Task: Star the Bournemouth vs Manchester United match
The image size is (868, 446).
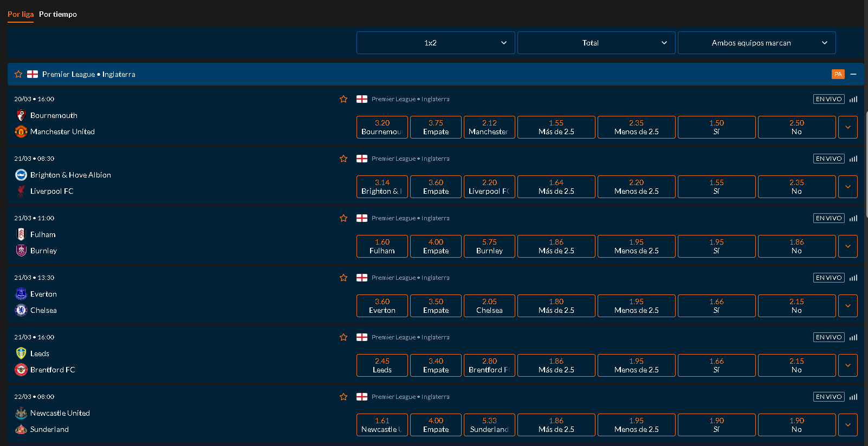Action: click(344, 99)
